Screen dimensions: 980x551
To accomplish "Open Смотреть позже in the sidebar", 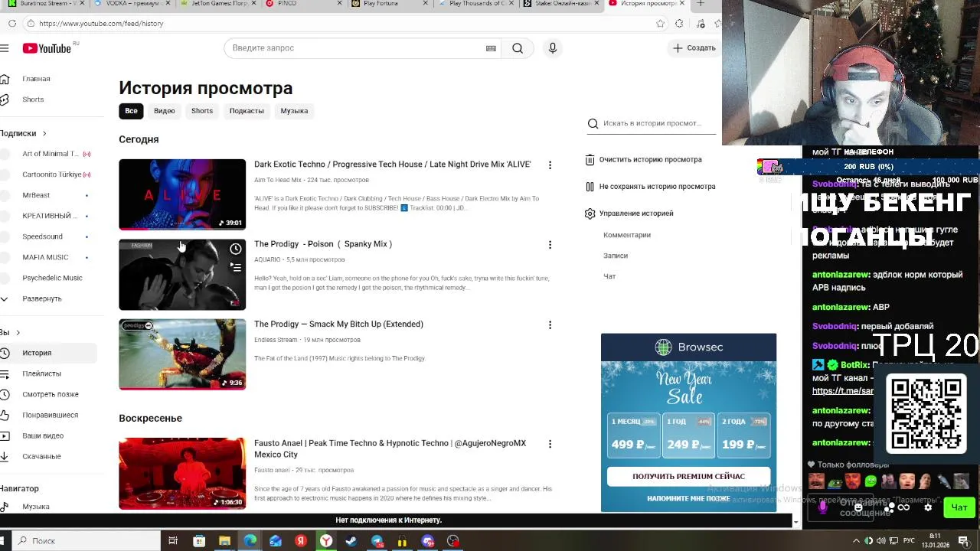I will coord(50,394).
